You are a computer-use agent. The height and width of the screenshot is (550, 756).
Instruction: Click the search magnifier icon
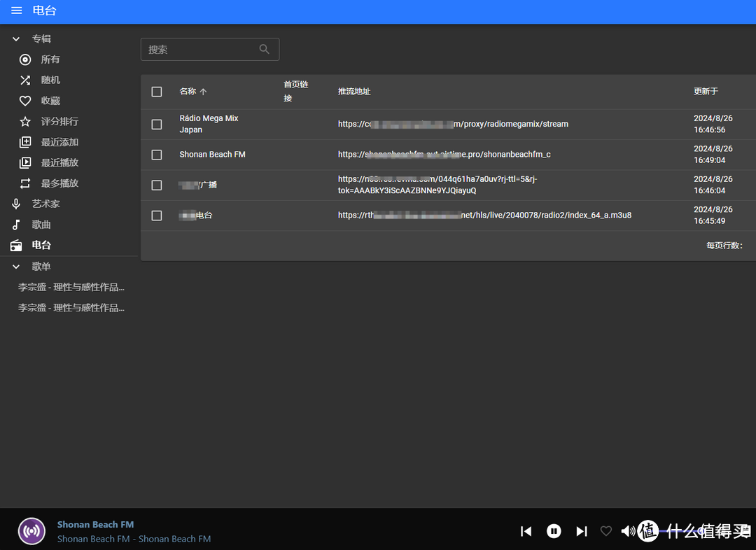coord(264,49)
